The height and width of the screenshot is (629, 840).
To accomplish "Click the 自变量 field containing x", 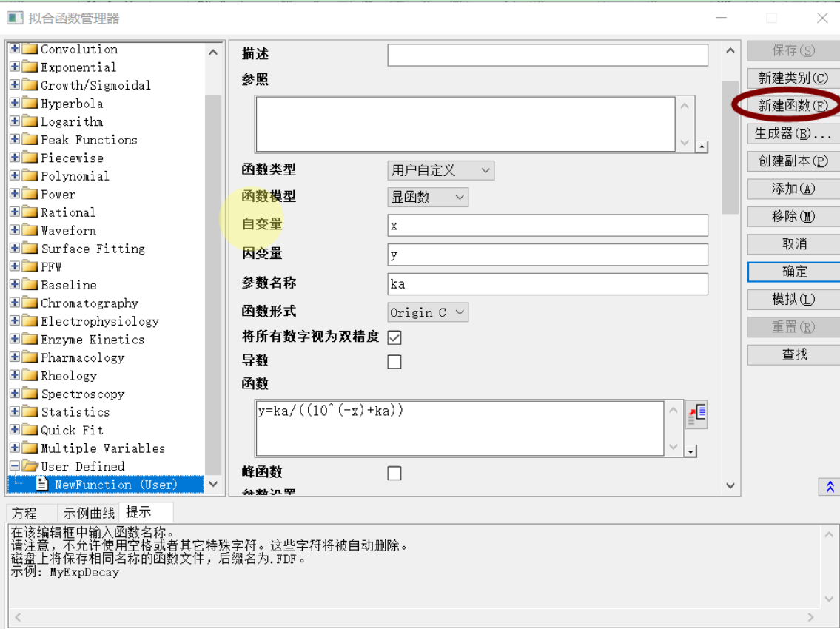I will coord(548,226).
